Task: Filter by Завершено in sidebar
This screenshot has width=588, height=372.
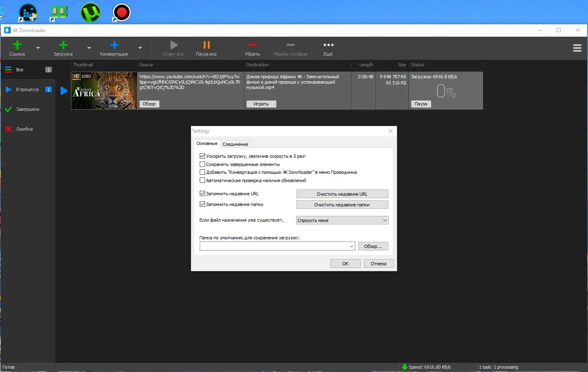Action: [x=28, y=109]
